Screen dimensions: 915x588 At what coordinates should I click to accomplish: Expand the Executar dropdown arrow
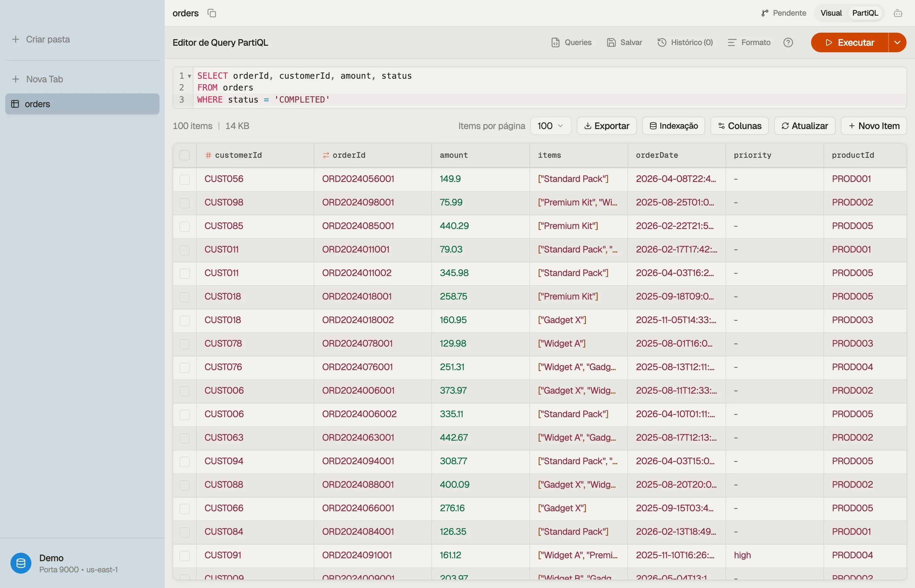(897, 42)
